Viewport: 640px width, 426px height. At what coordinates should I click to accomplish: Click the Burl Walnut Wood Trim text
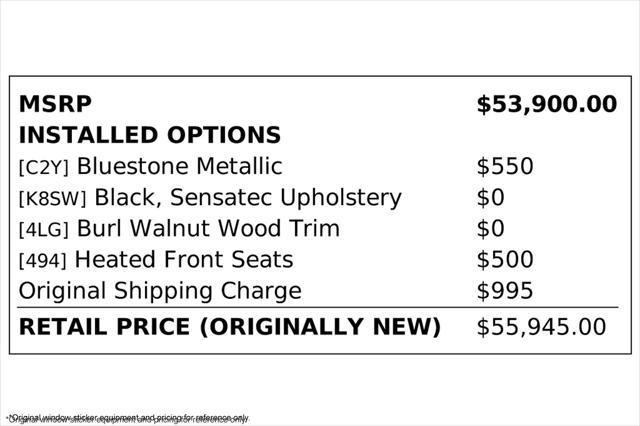(208, 229)
